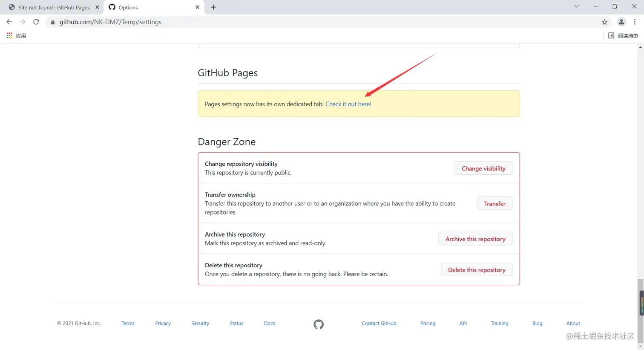Open the Security footer link

[x=200, y=324]
